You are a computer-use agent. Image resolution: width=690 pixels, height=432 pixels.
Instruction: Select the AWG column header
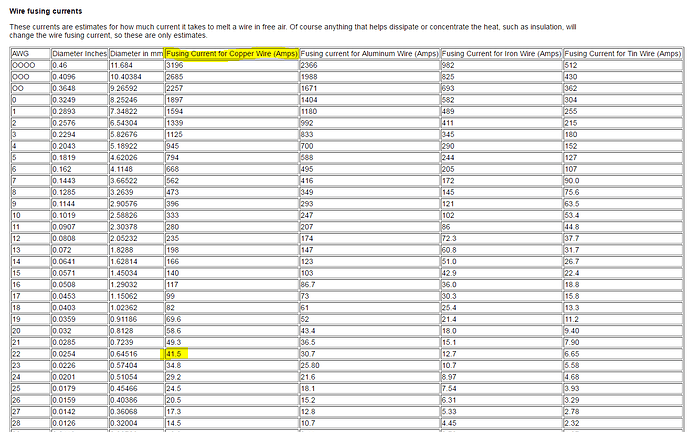tap(19, 51)
